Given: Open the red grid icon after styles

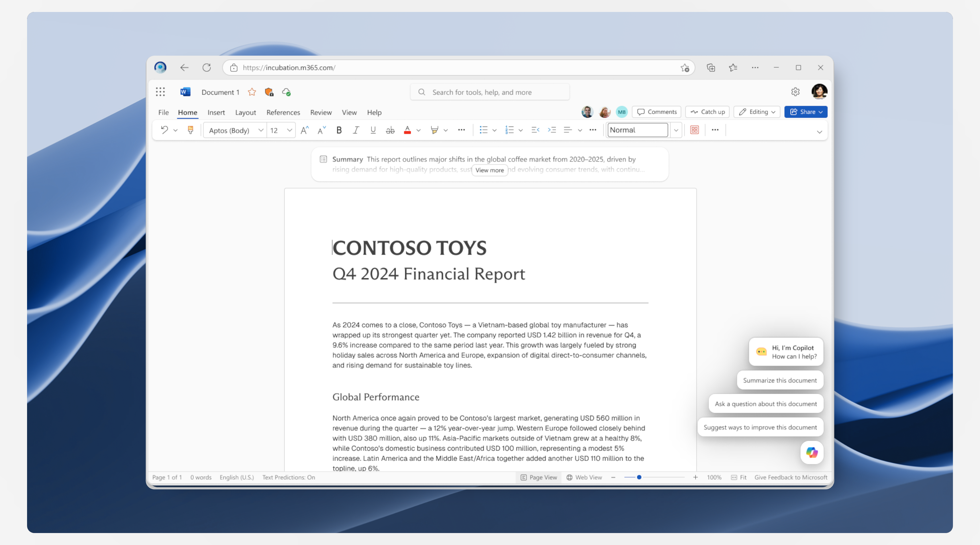Looking at the screenshot, I should [695, 130].
